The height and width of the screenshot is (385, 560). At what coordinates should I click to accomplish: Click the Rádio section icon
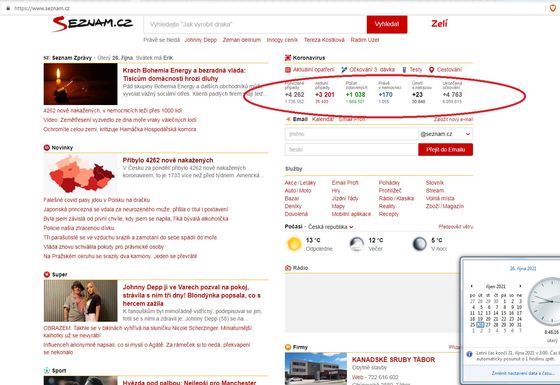click(288, 268)
